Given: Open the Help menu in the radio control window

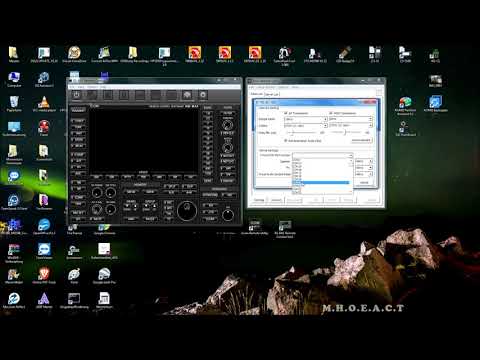Looking at the screenshot, I should coord(103,87).
